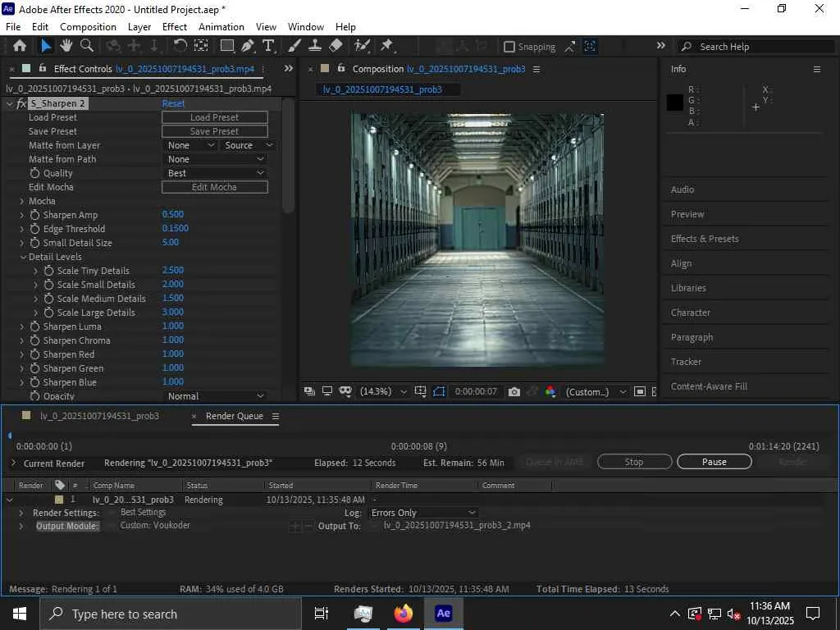This screenshot has height=630, width=840.
Task: Toggle the S_Sharpen 2 fx switch
Action: 21,104
